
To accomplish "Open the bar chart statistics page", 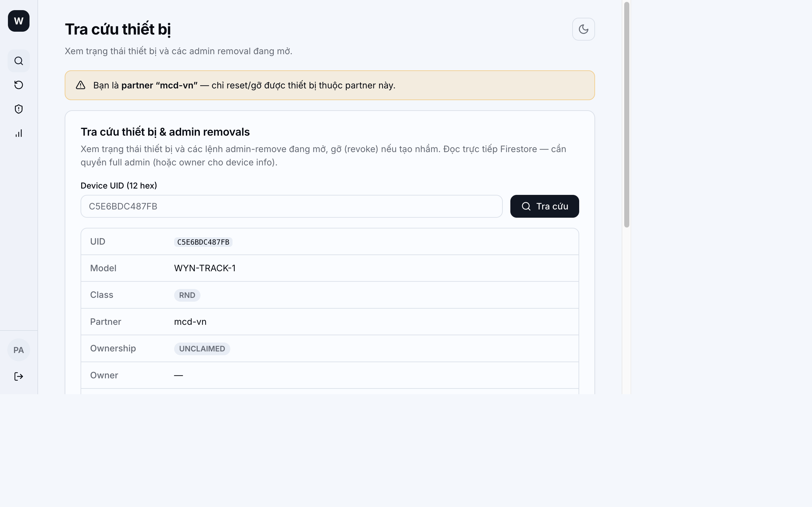I will point(19,133).
